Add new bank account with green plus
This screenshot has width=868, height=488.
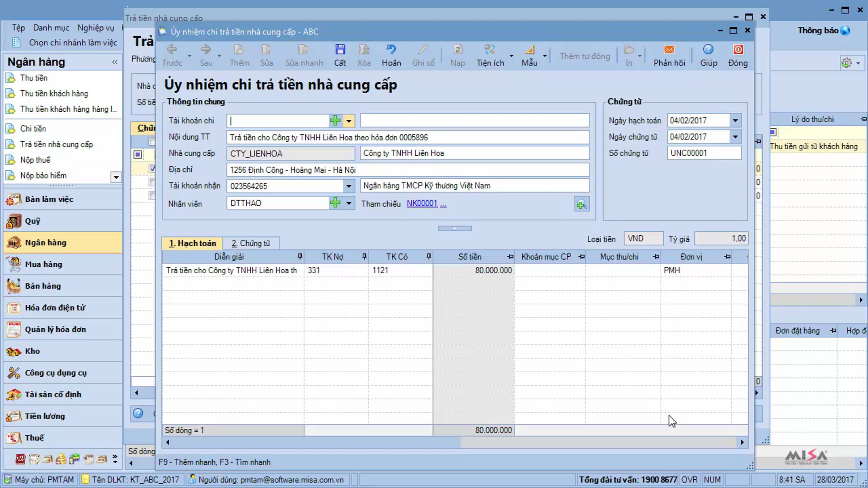pos(335,121)
